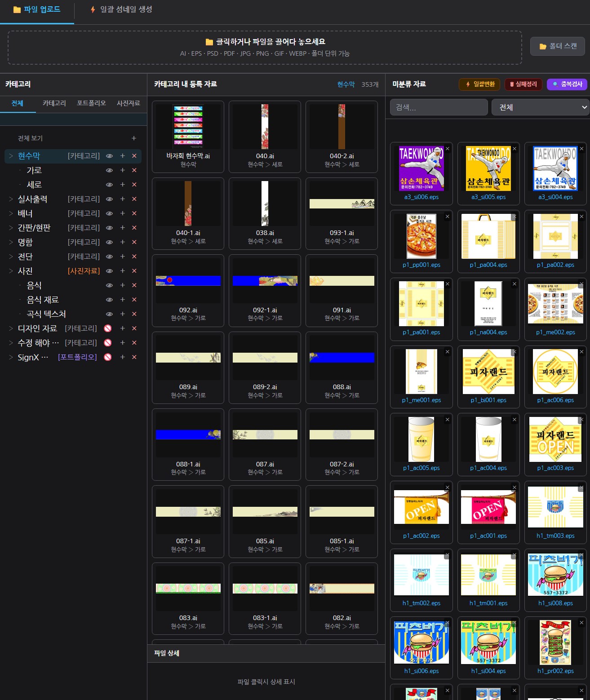Click red X on 음식 재료 subcategory

click(x=134, y=300)
